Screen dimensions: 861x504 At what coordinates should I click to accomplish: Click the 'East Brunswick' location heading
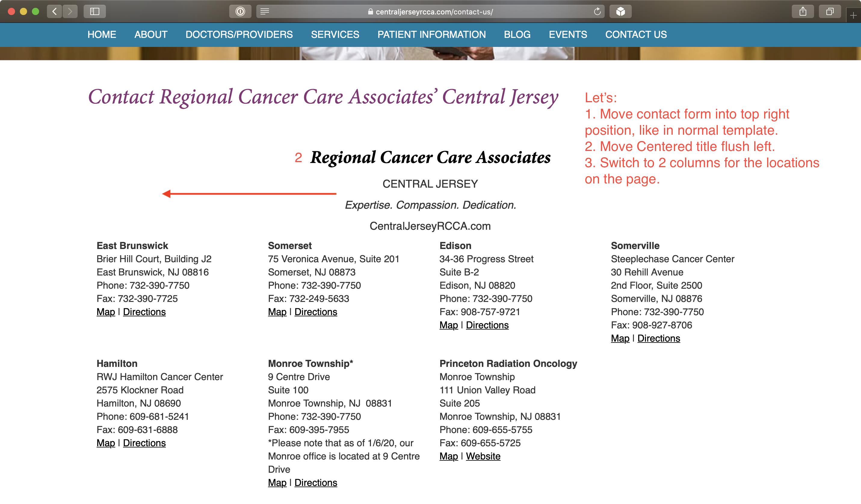pyautogui.click(x=132, y=245)
